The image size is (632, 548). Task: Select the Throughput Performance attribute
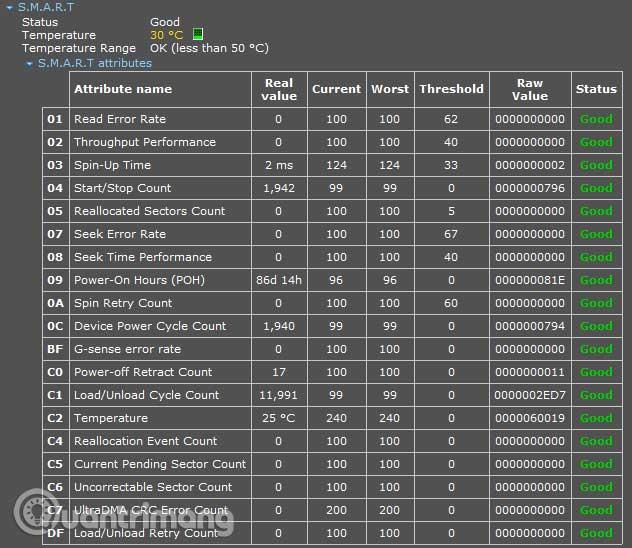145,142
